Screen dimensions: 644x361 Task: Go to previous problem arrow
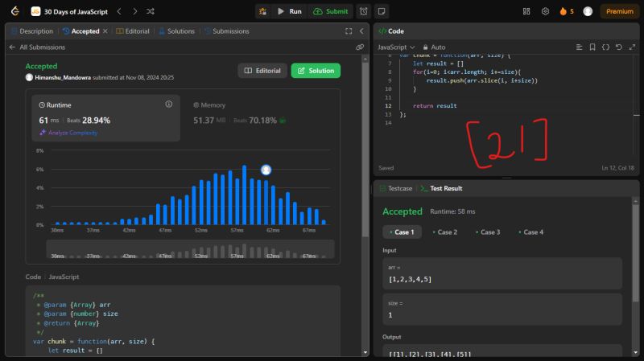(119, 11)
